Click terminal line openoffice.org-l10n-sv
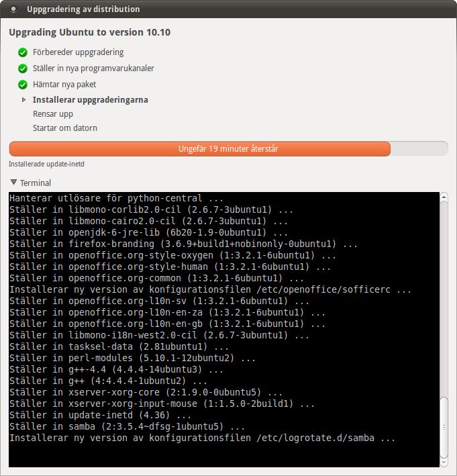The width and height of the screenshot is (457, 476). coord(159,301)
